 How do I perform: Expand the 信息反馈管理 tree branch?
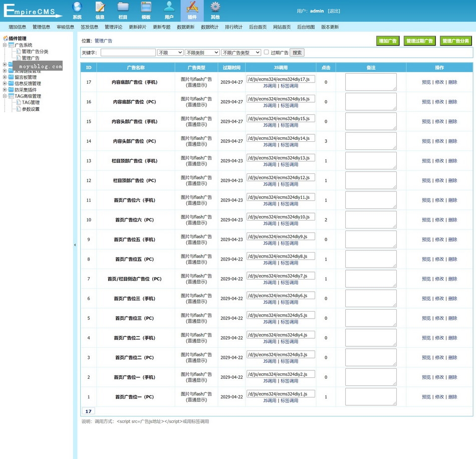click(5, 84)
